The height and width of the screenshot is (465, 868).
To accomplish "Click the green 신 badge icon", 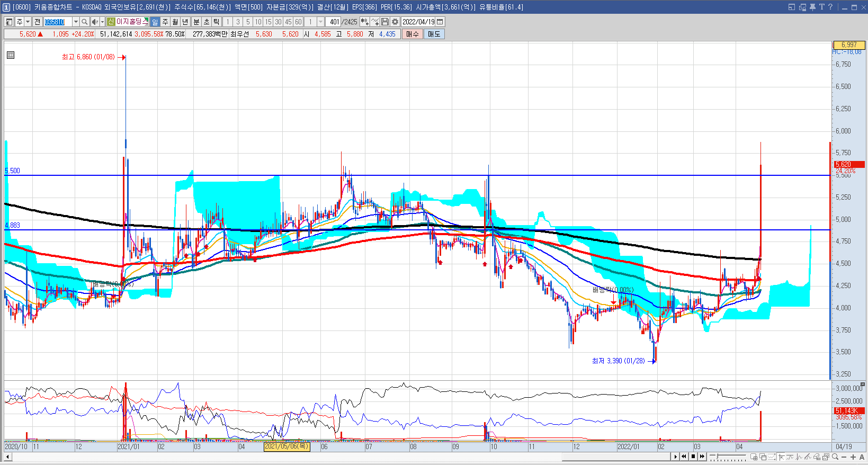I will click(111, 22).
